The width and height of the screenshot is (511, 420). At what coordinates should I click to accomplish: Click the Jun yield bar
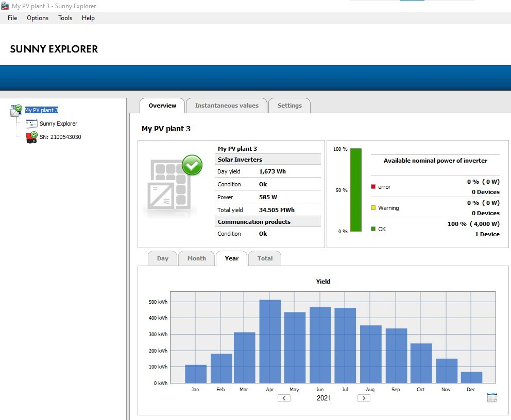[320, 345]
